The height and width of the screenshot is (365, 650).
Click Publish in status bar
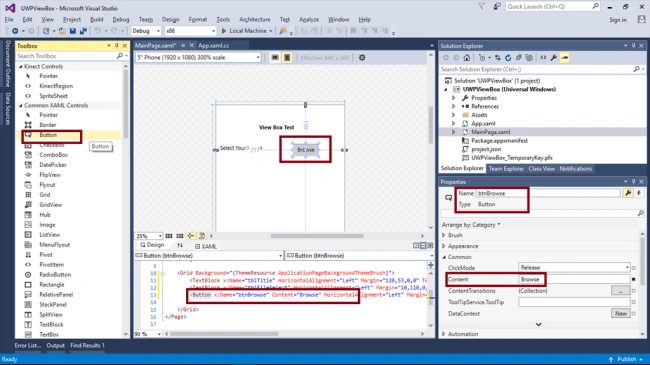click(626, 359)
